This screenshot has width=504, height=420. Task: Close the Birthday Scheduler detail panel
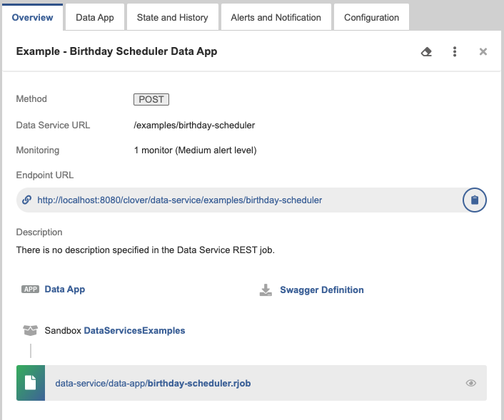point(483,52)
